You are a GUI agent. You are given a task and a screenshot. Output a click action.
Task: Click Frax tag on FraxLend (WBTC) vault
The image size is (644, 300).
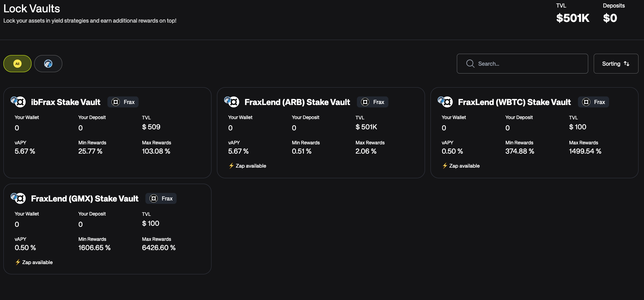(593, 102)
